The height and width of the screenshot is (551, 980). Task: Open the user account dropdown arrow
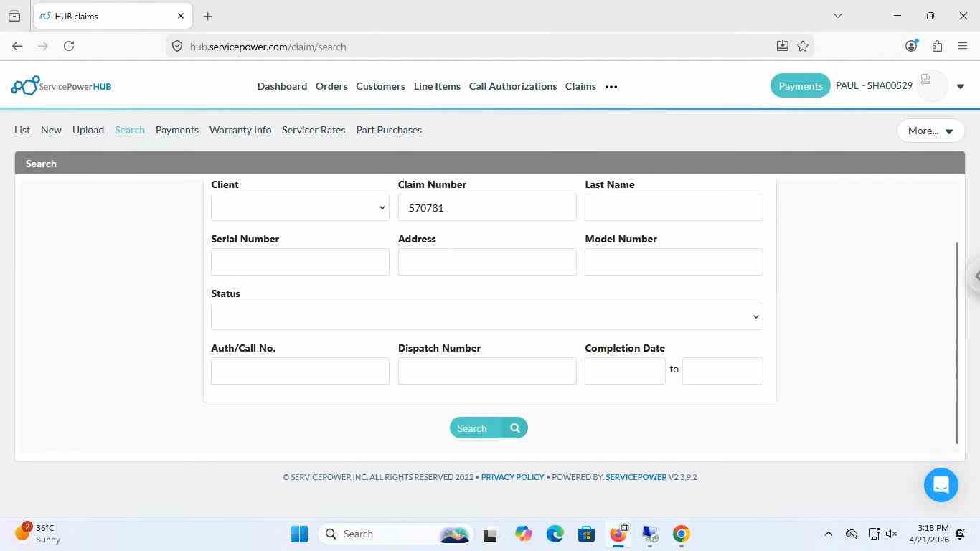[961, 87]
